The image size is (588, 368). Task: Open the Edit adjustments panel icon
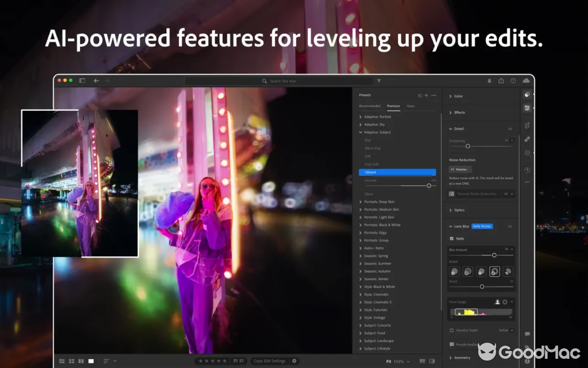click(x=527, y=108)
